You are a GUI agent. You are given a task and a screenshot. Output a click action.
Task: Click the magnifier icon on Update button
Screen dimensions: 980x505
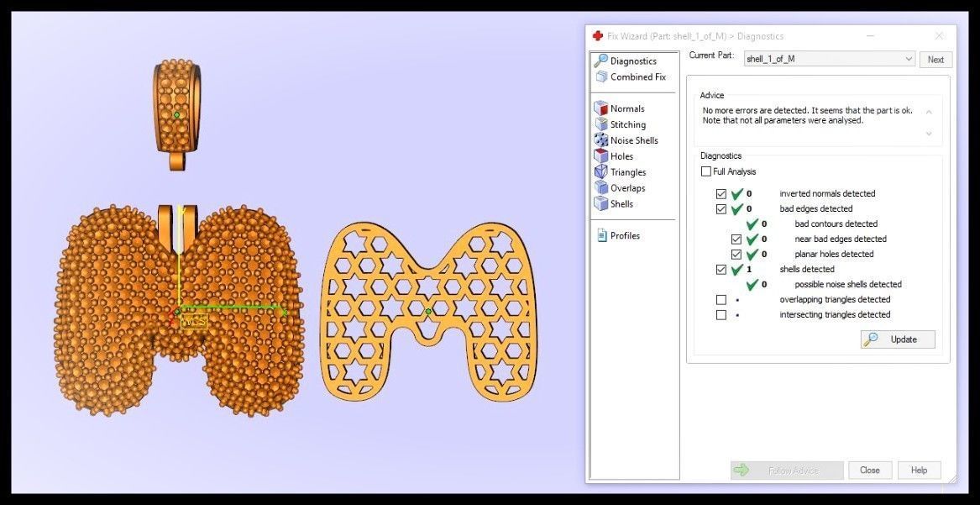871,339
